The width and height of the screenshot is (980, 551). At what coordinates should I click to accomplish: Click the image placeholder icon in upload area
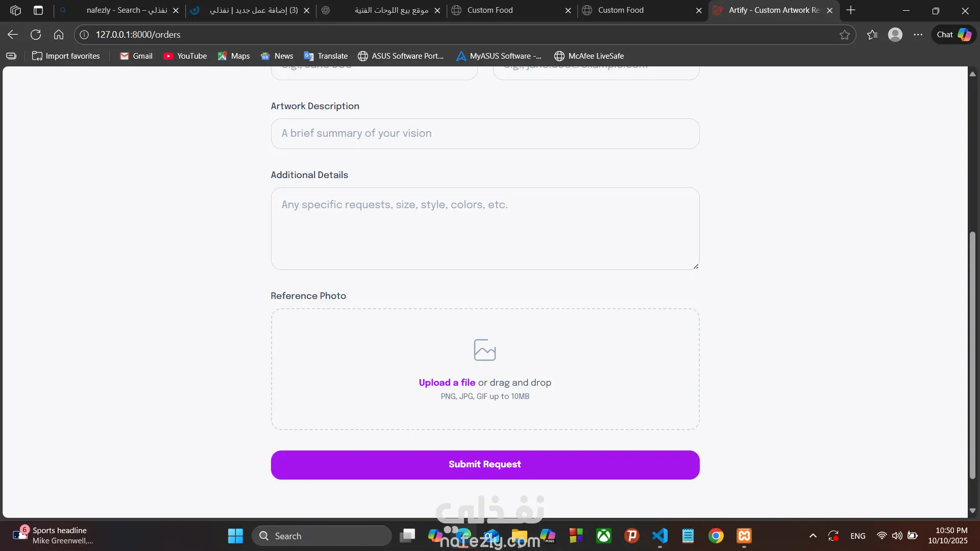[x=484, y=350]
